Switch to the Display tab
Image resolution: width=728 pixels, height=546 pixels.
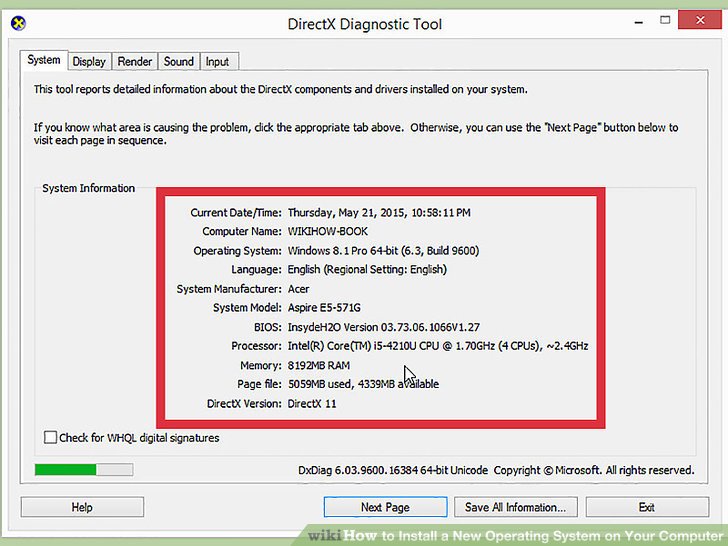pos(89,61)
